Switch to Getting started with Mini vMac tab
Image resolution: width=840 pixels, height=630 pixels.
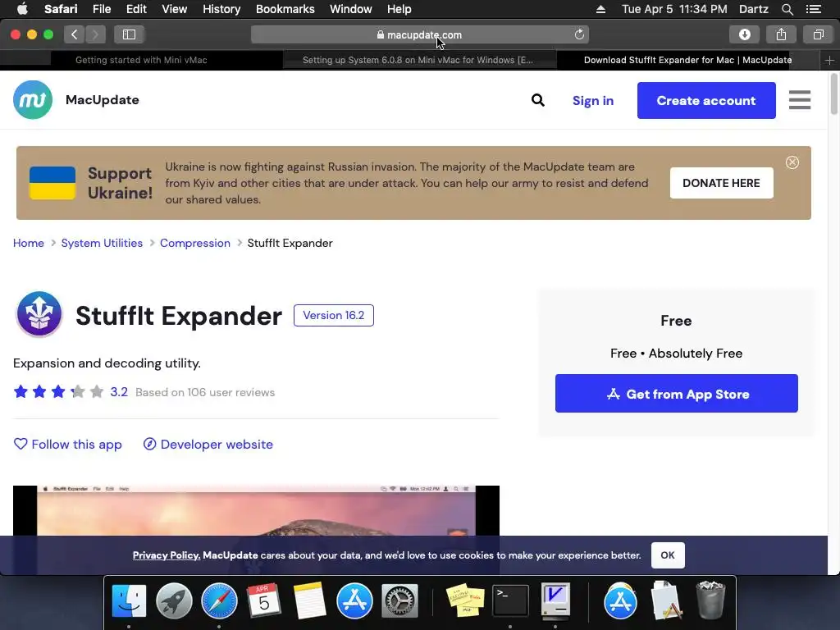click(141, 60)
